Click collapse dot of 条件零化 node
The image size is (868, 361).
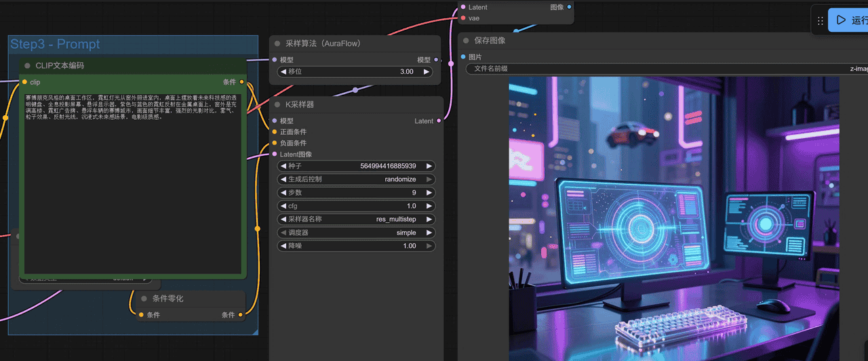pyautogui.click(x=144, y=299)
